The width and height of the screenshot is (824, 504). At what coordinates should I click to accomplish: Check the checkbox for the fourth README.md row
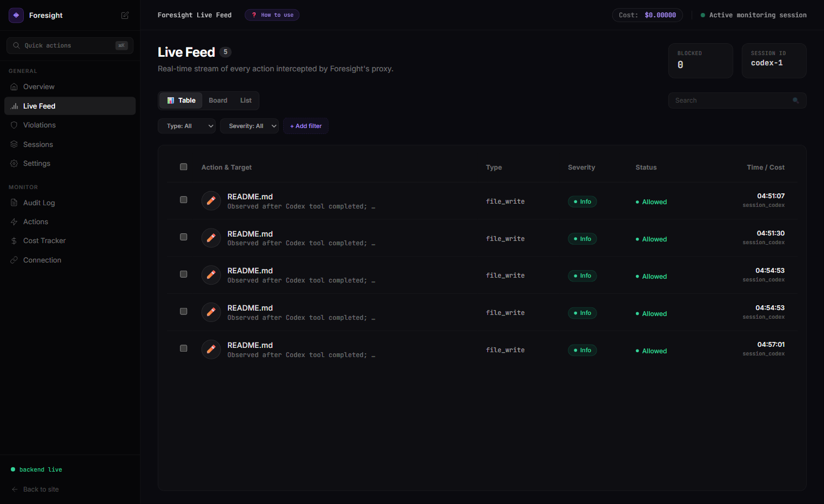click(184, 312)
